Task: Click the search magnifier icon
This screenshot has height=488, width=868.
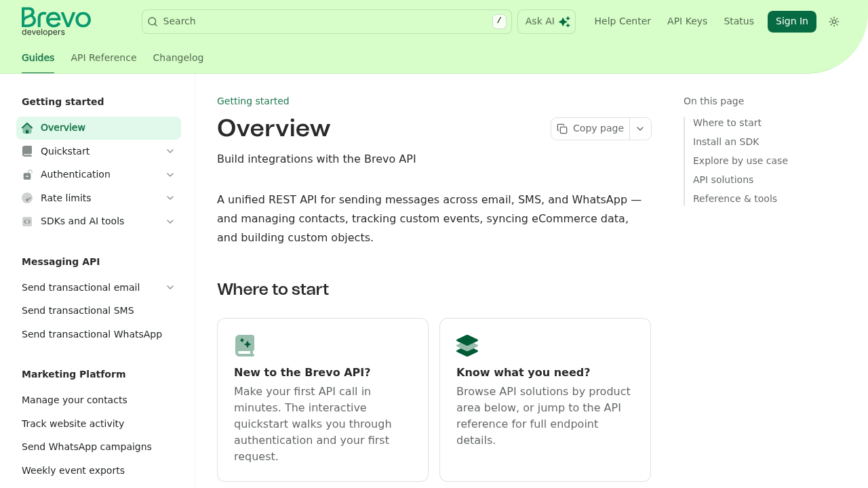Action: point(153,22)
